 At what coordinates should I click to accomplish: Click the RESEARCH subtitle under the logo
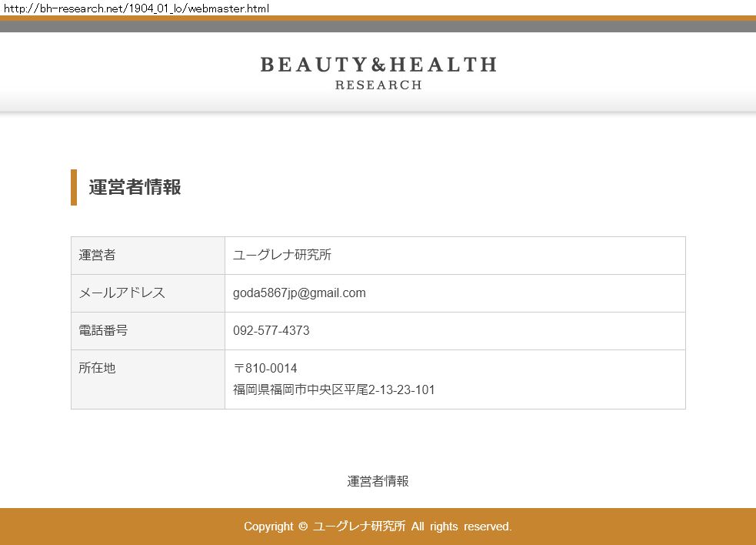point(378,85)
